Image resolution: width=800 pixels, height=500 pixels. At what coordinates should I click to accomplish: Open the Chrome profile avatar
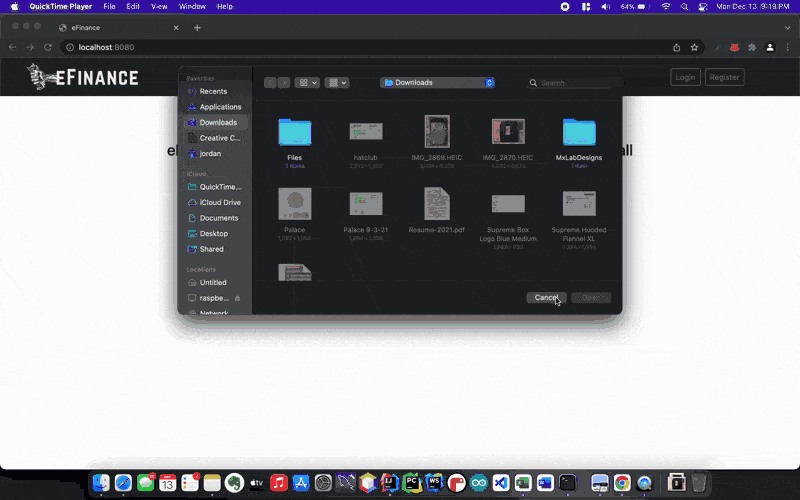[770, 47]
